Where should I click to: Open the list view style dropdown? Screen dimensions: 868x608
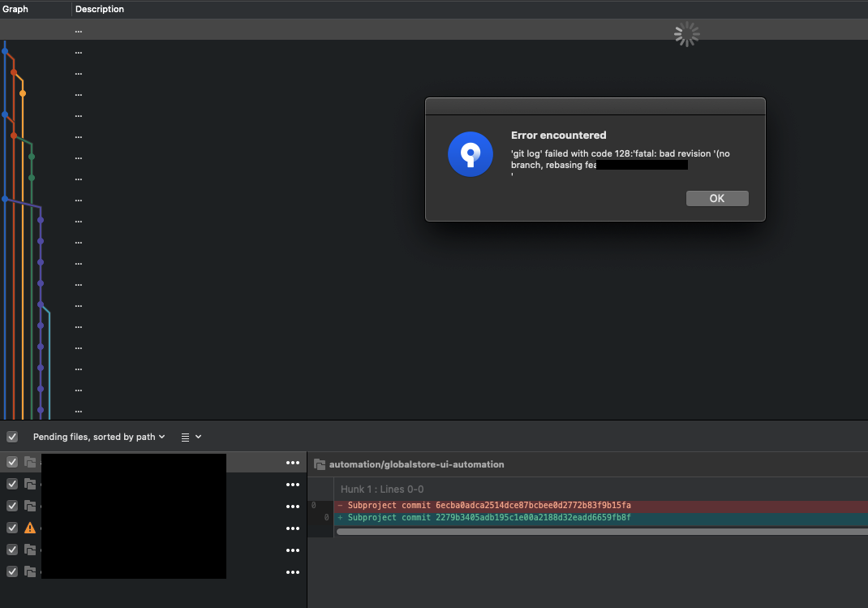[x=191, y=437]
